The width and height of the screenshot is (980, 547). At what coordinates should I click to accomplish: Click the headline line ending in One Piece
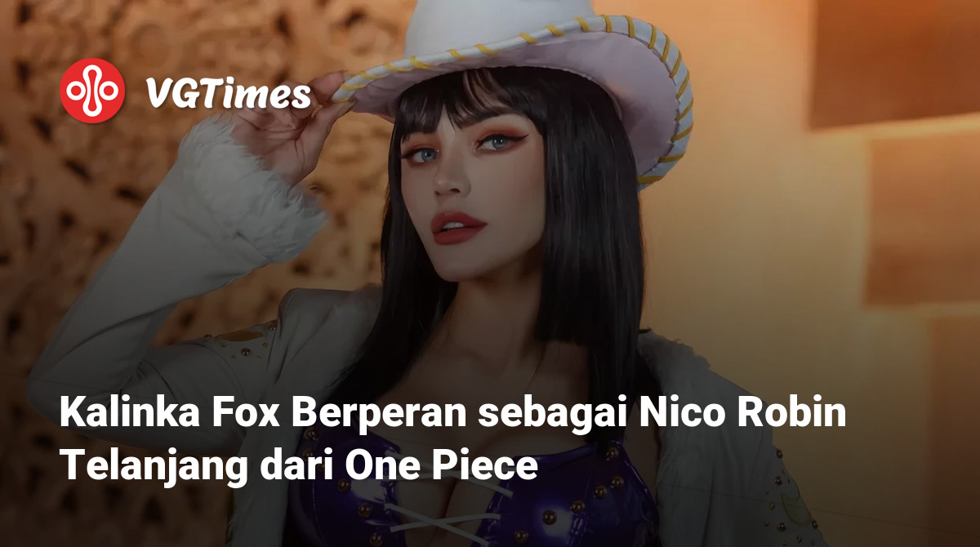[298, 466]
